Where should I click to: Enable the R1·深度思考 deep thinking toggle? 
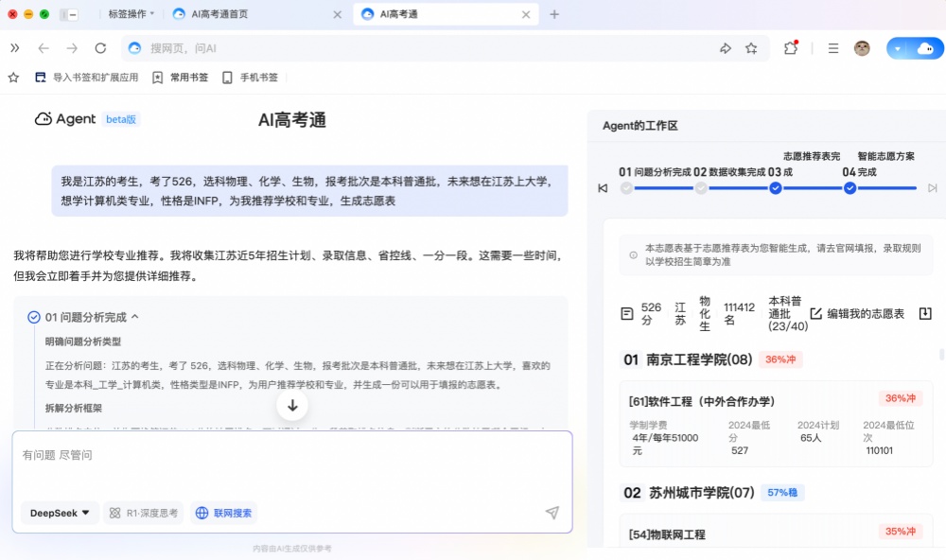(x=142, y=513)
